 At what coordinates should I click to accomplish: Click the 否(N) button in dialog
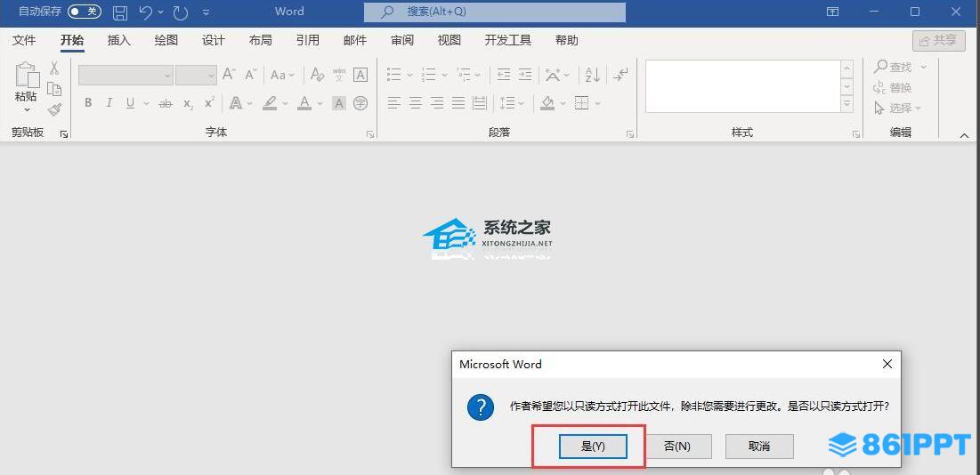(676, 447)
